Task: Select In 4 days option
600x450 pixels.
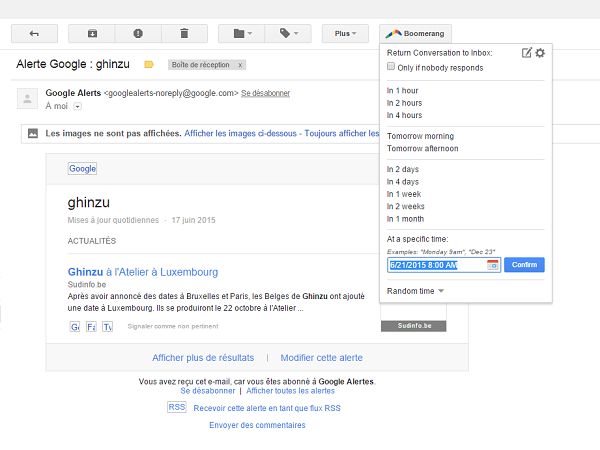Action: (x=403, y=182)
